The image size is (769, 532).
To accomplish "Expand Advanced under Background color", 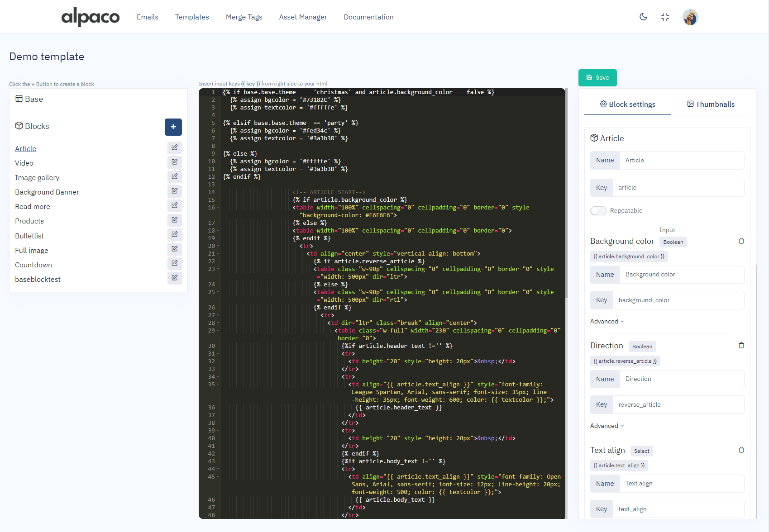I will pyautogui.click(x=607, y=322).
